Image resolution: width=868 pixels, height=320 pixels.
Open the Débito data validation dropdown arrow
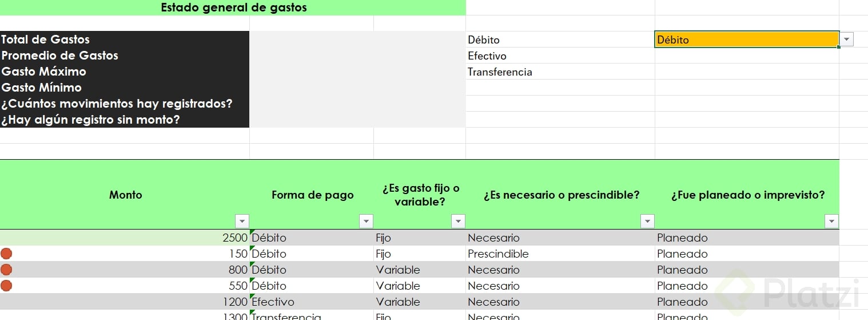point(846,39)
